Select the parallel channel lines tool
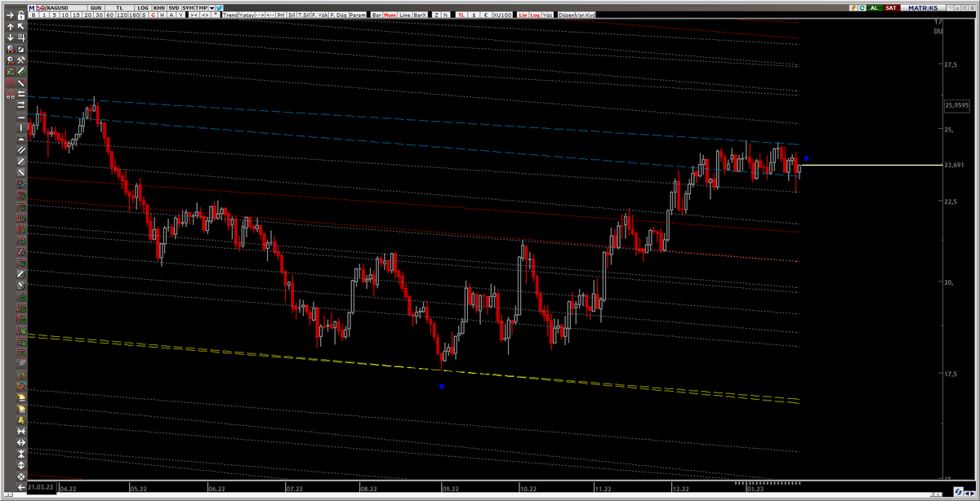The width and height of the screenshot is (980, 501). click(21, 149)
